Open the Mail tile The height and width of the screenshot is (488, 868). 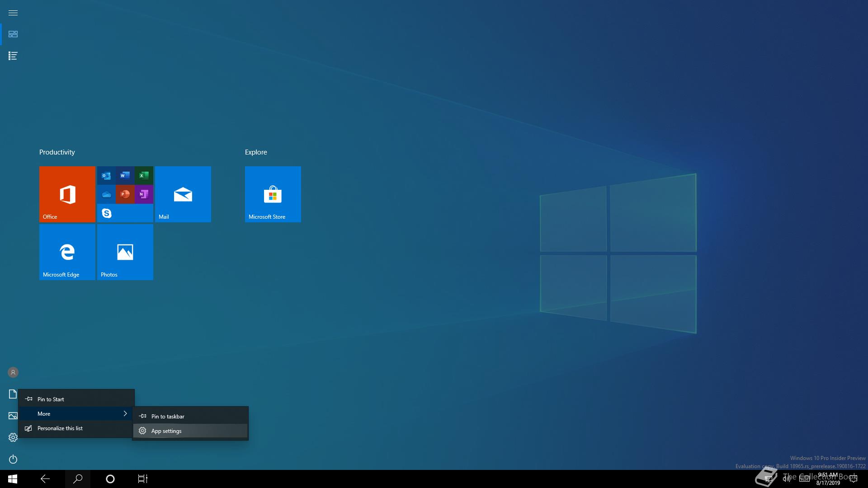(183, 194)
